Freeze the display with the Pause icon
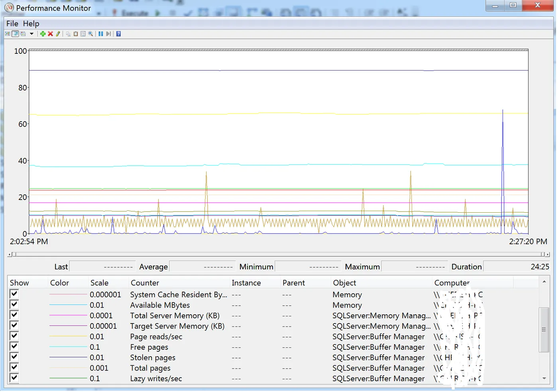The image size is (558, 392). point(101,34)
